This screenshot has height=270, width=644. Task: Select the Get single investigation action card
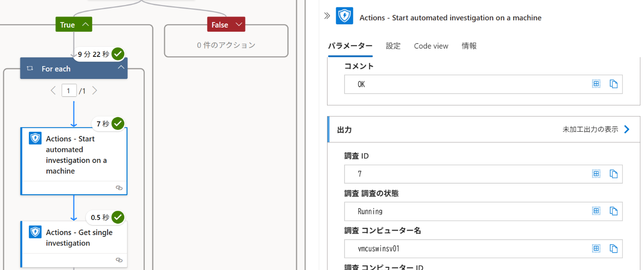coord(74,244)
